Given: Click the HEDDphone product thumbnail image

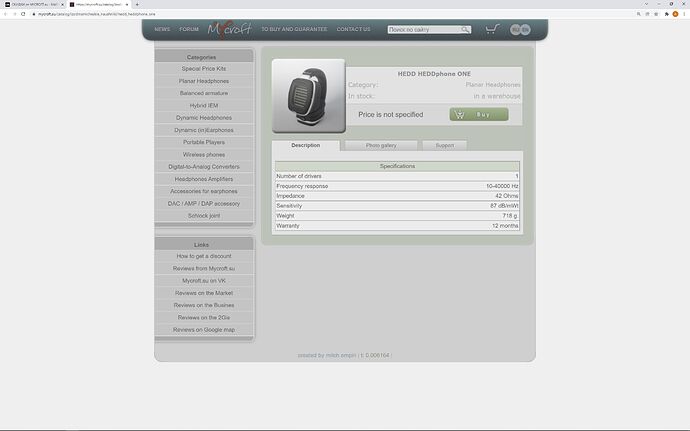Looking at the screenshot, I should 308,96.
